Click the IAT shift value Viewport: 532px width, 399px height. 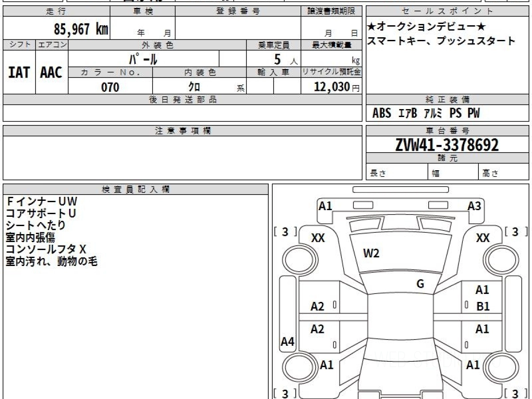pyautogui.click(x=19, y=72)
